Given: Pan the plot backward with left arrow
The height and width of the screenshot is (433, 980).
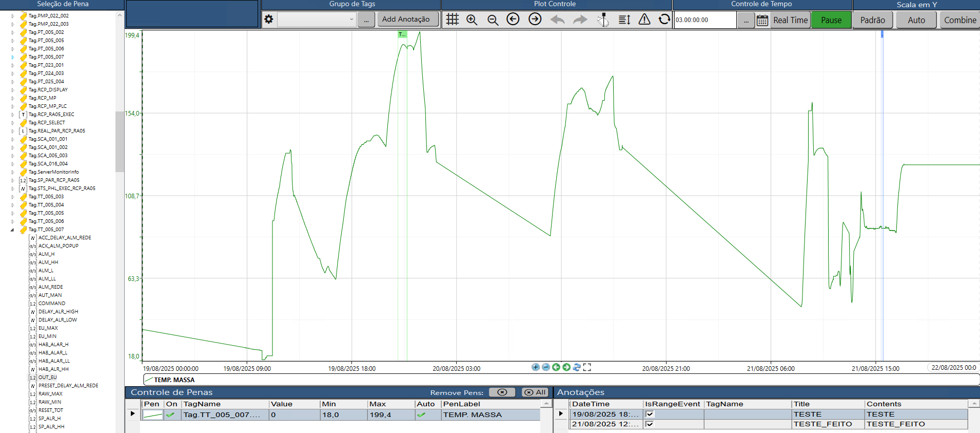Looking at the screenshot, I should pos(513,20).
